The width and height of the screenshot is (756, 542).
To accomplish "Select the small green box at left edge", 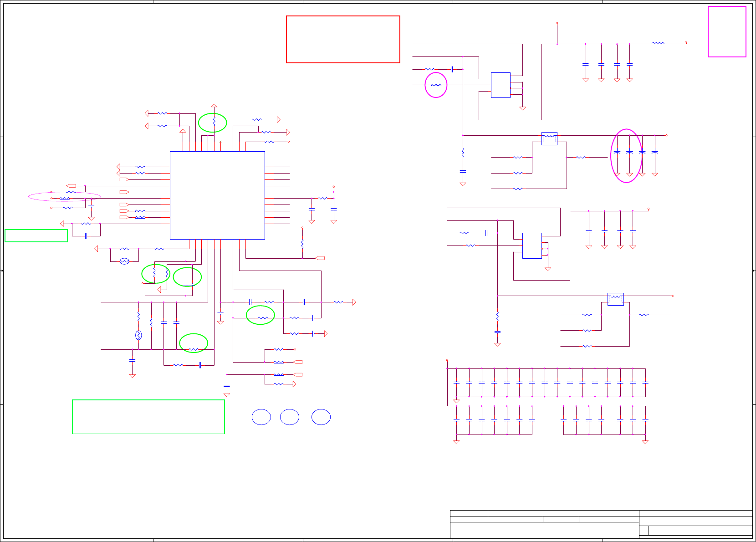I will [x=36, y=235].
